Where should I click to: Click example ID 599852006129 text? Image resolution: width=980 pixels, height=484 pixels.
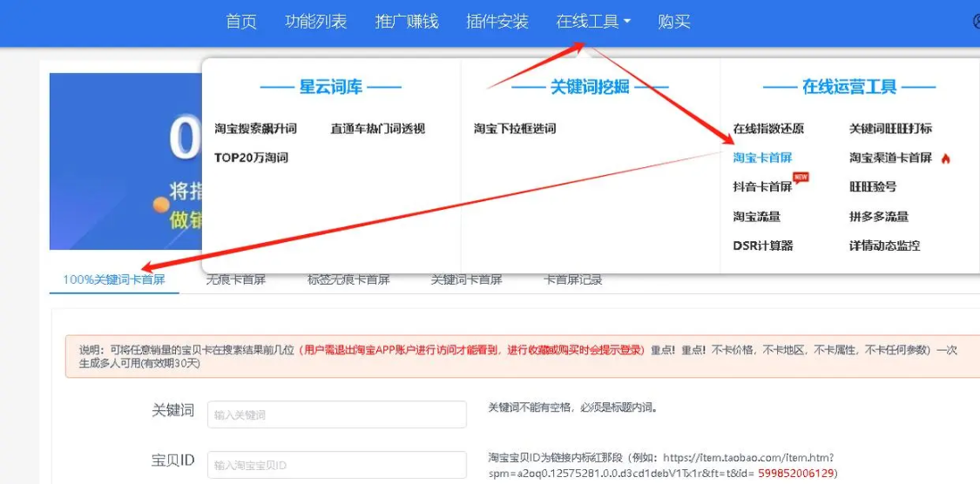point(795,473)
